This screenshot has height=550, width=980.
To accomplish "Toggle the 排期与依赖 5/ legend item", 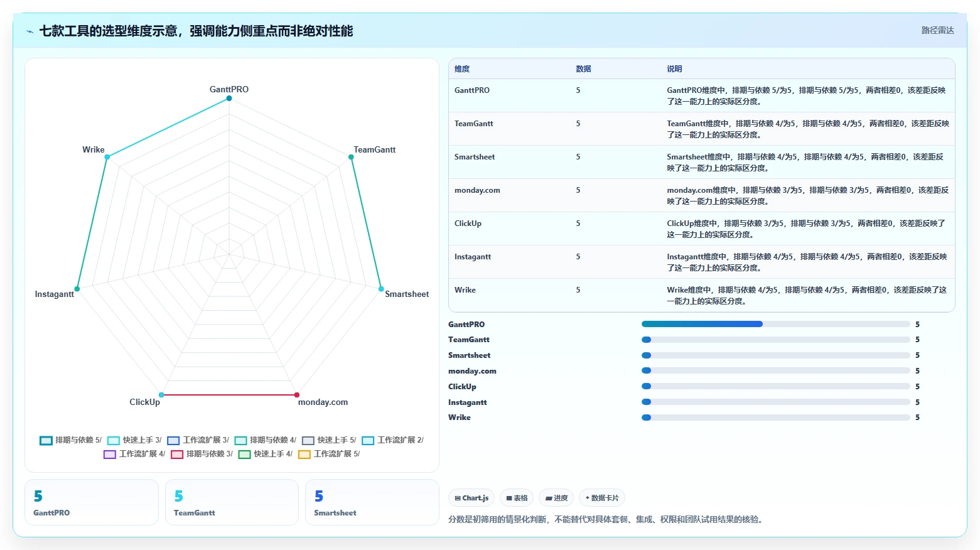I will (x=70, y=440).
